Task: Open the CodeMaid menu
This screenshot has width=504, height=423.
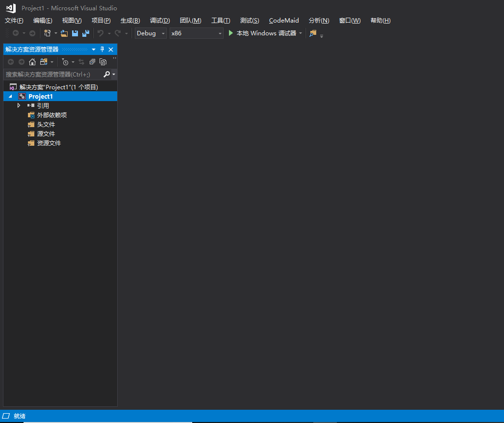Action: point(284,21)
